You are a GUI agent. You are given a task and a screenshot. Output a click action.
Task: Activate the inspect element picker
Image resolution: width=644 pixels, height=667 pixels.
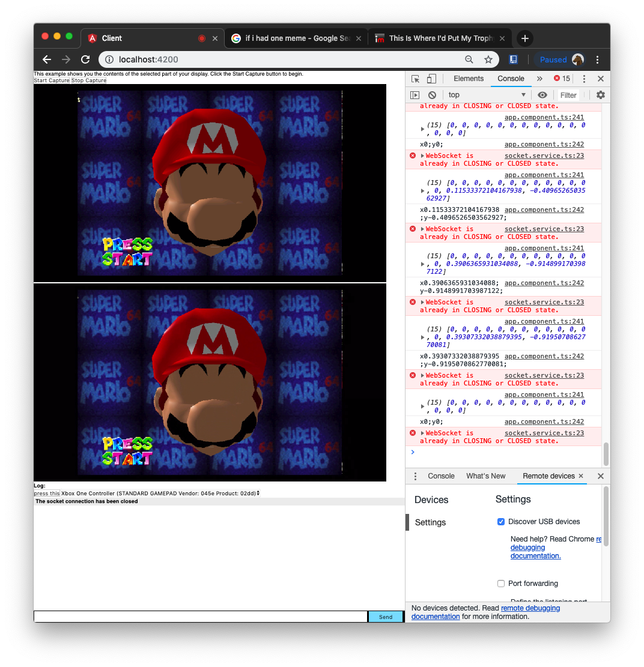tap(416, 79)
